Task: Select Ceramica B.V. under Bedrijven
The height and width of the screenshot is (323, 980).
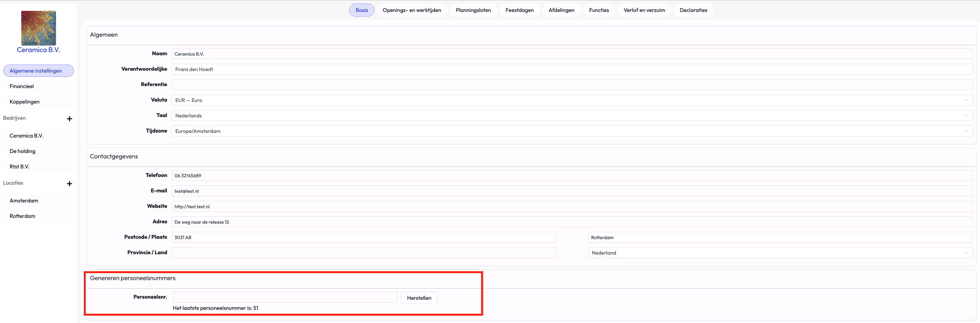Action: pyautogui.click(x=39, y=136)
